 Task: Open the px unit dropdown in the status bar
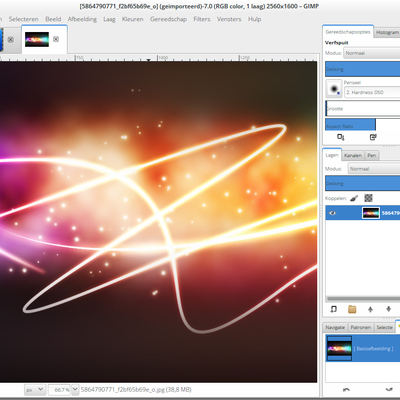pyautogui.click(x=35, y=389)
